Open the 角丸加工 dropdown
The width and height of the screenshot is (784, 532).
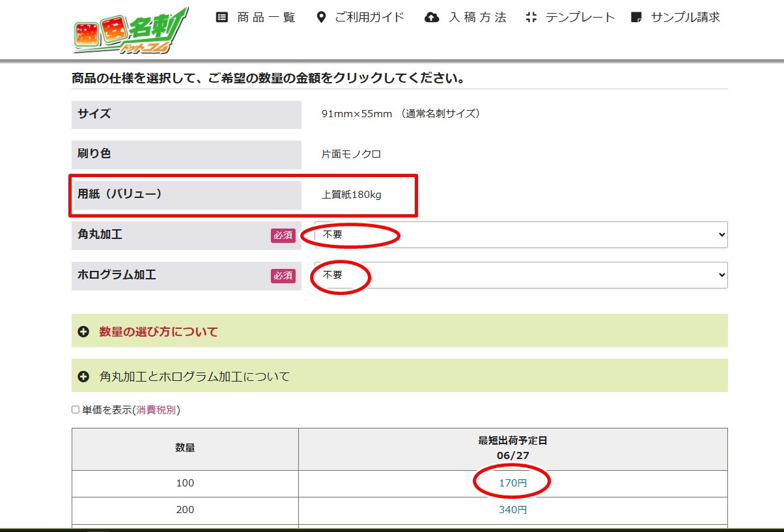point(521,235)
